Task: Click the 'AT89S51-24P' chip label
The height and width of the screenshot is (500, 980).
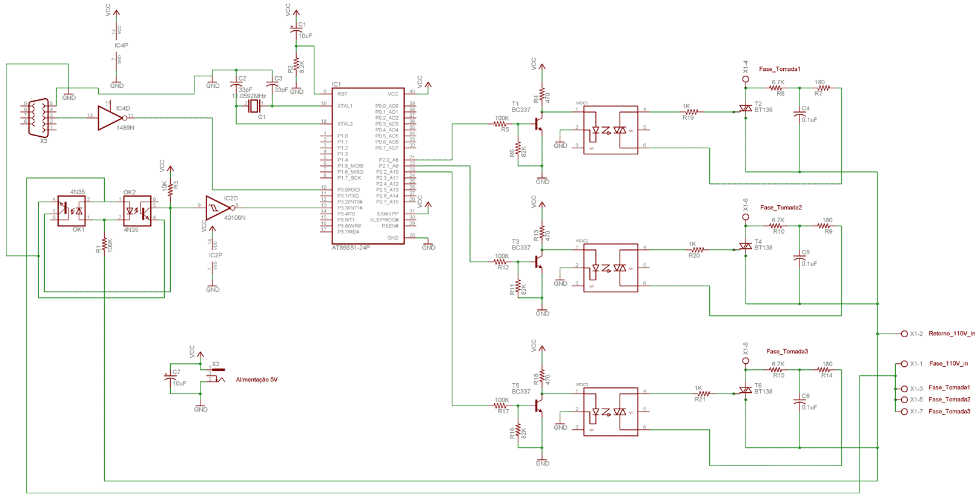Action: coord(351,248)
